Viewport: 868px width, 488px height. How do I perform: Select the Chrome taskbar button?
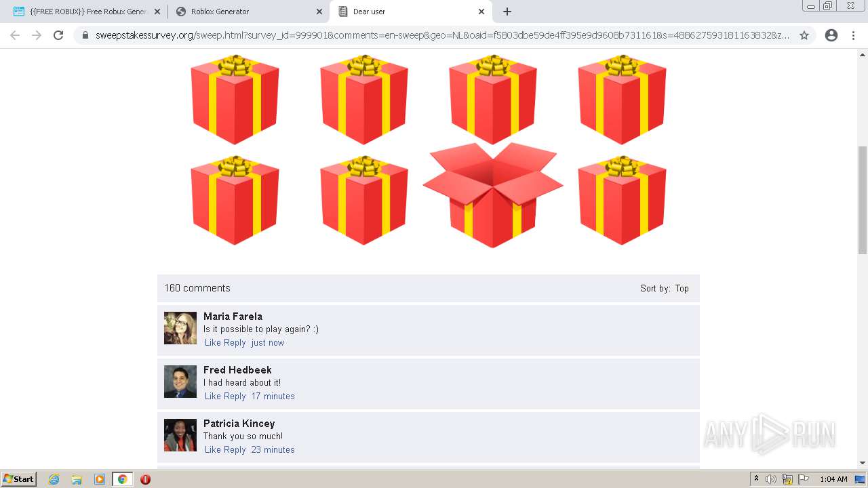[123, 479]
